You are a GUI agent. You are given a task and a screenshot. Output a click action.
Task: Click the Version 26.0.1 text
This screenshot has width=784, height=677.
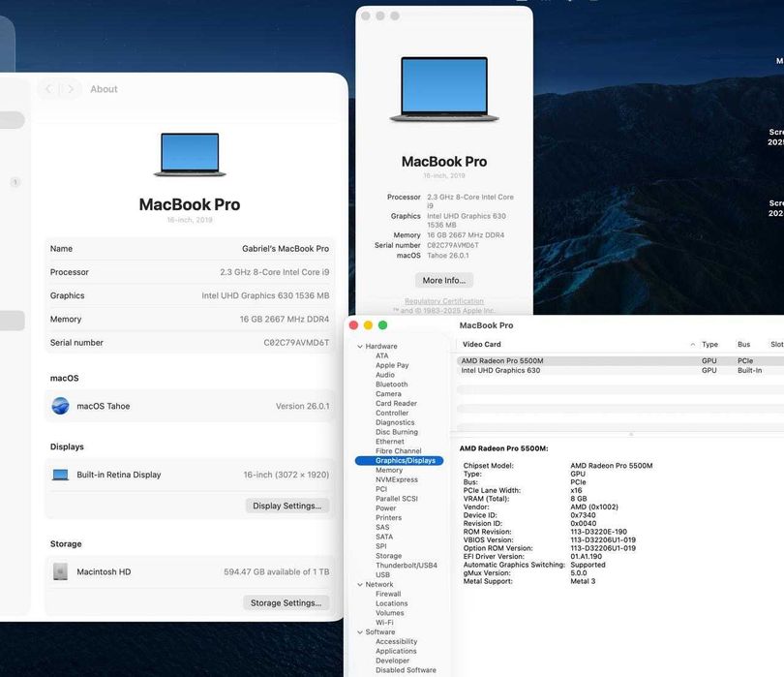(303, 407)
